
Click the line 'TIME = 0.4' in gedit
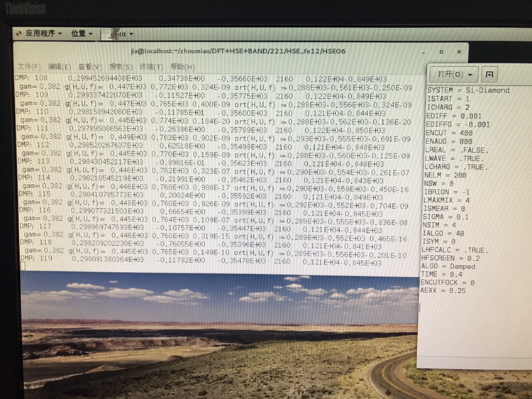click(x=441, y=274)
